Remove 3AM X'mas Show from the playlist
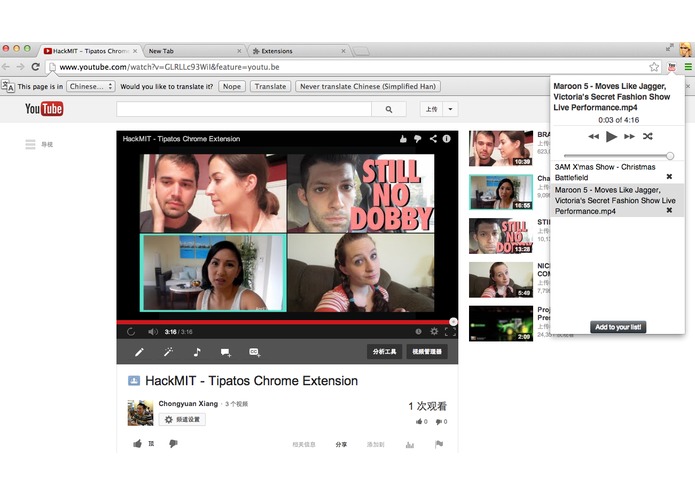Viewport: 695px width, 494px height. coord(669,177)
